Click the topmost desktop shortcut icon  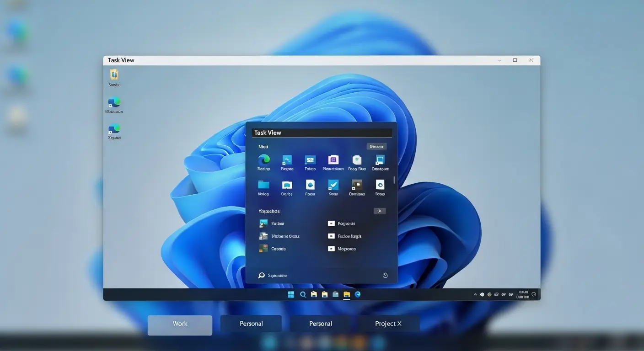pyautogui.click(x=113, y=75)
